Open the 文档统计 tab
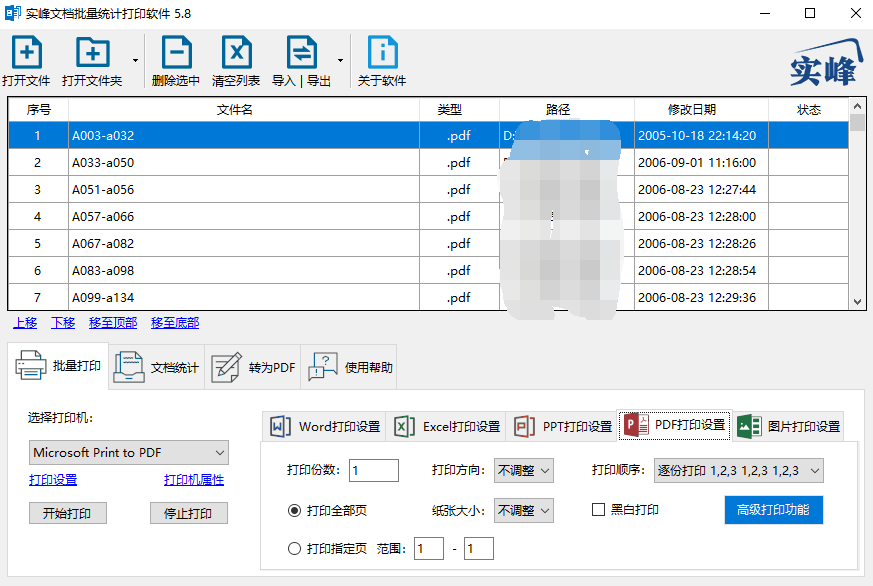Image resolution: width=873 pixels, height=586 pixels. [x=156, y=367]
